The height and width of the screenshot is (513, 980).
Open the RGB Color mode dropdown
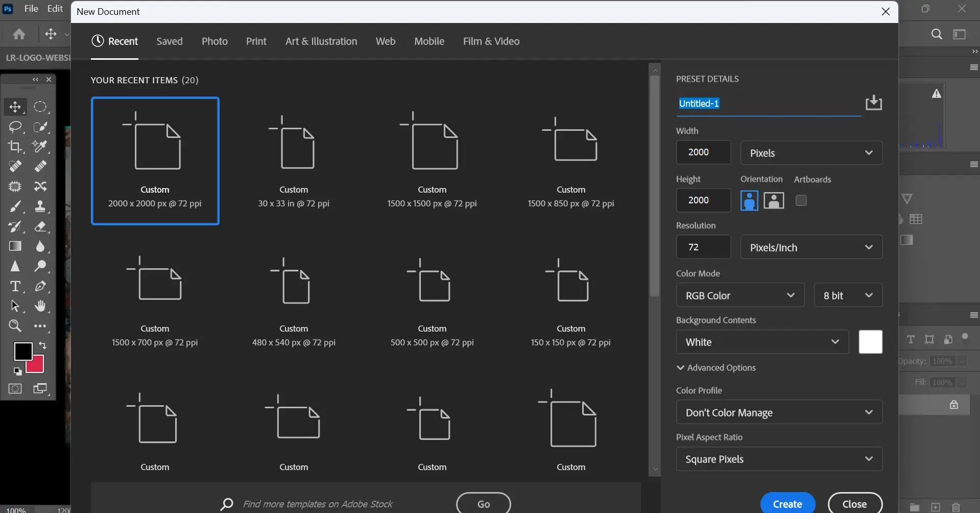(x=740, y=295)
